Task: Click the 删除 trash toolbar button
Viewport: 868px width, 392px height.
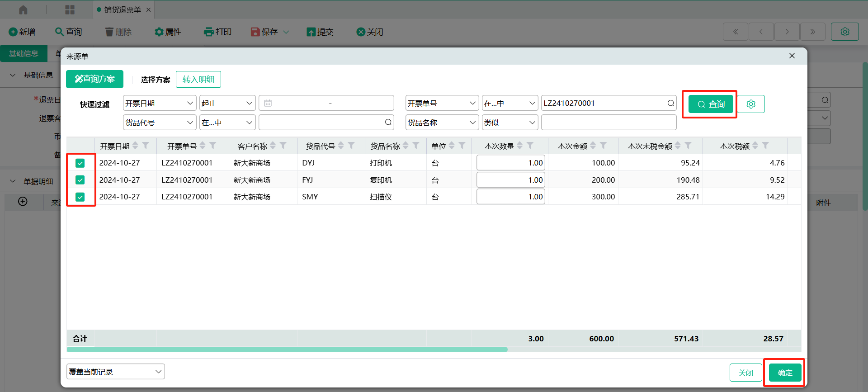Action: coord(118,32)
